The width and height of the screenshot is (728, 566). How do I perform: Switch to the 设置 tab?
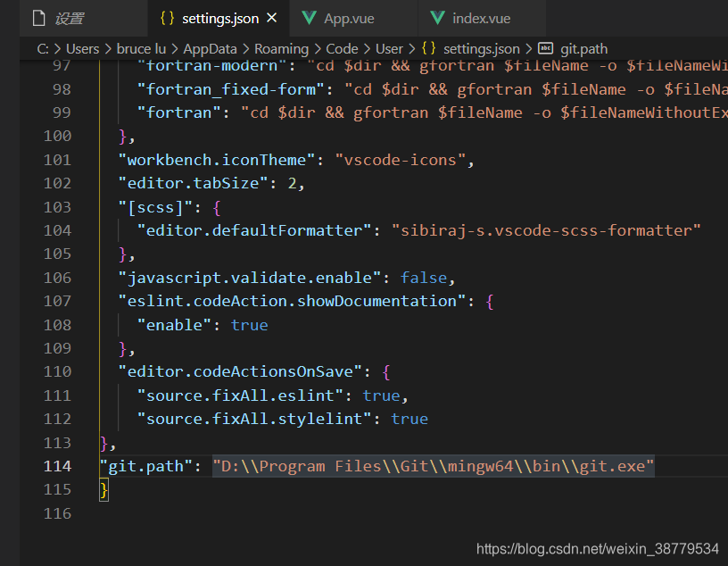(x=84, y=19)
